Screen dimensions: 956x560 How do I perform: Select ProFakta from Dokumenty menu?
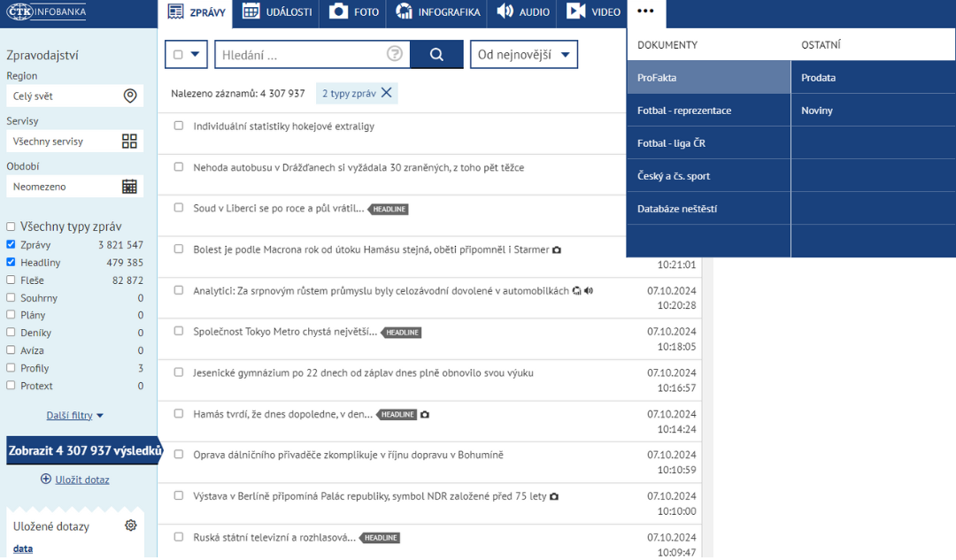pyautogui.click(x=657, y=78)
